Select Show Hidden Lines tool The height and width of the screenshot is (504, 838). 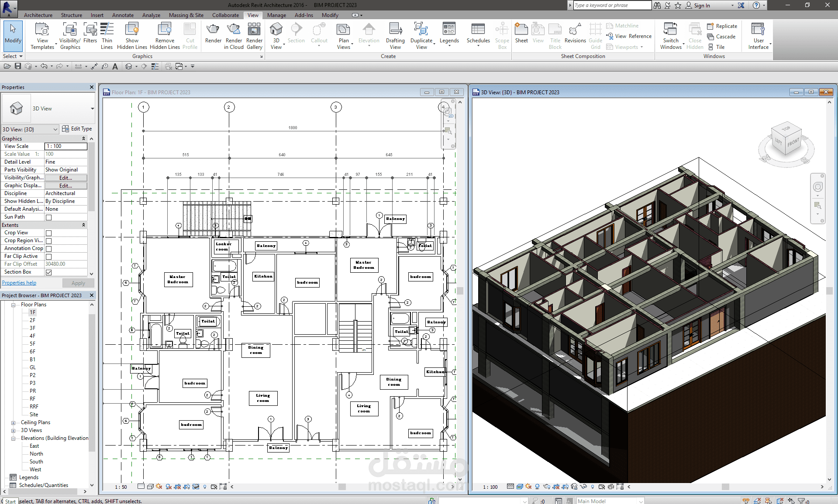pyautogui.click(x=132, y=36)
